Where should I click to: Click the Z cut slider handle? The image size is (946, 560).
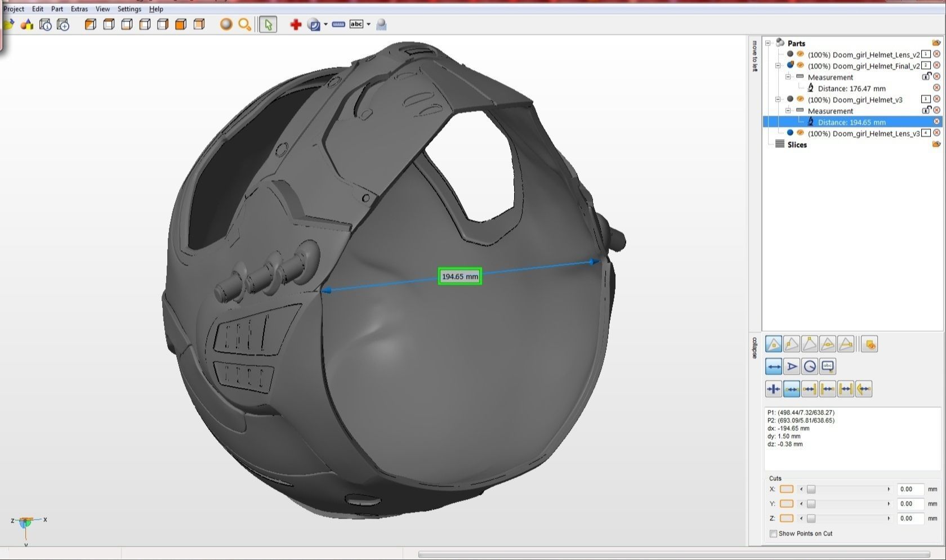tap(811, 518)
